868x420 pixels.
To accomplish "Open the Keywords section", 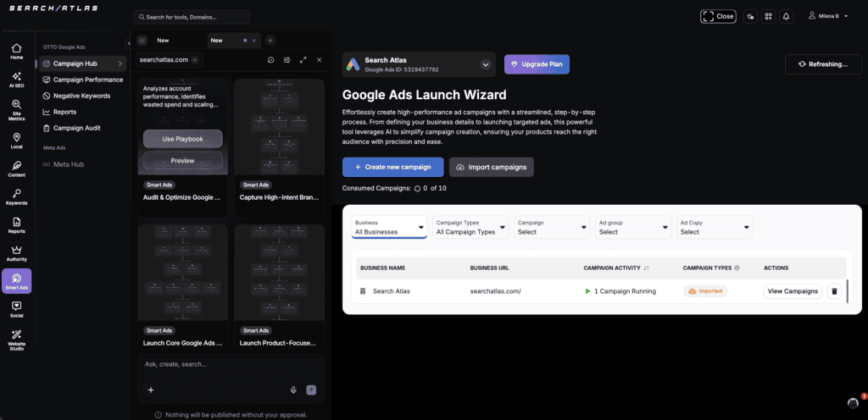I will coord(17,197).
